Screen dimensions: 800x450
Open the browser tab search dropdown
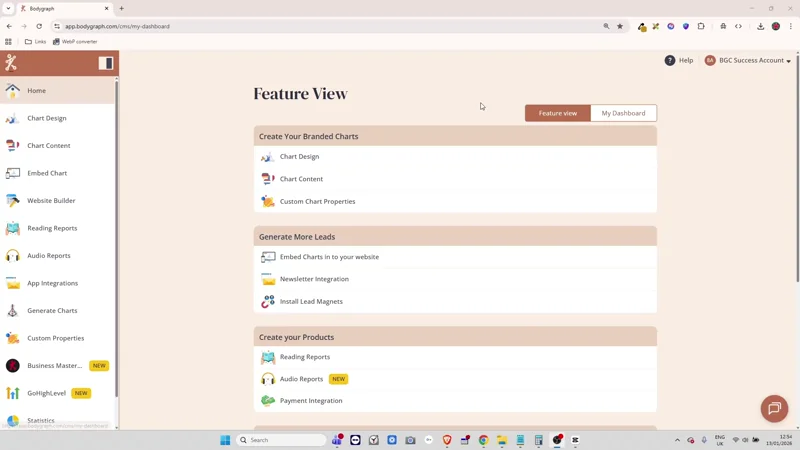tap(8, 8)
